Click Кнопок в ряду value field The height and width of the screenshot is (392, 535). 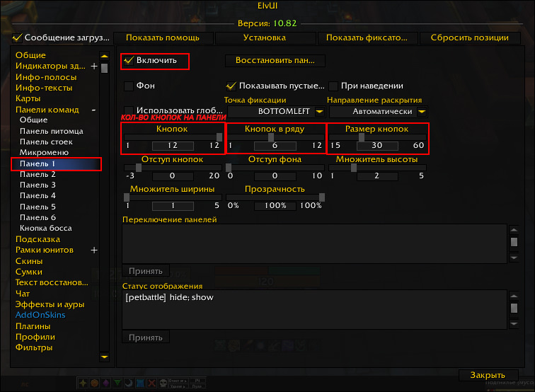coord(275,146)
